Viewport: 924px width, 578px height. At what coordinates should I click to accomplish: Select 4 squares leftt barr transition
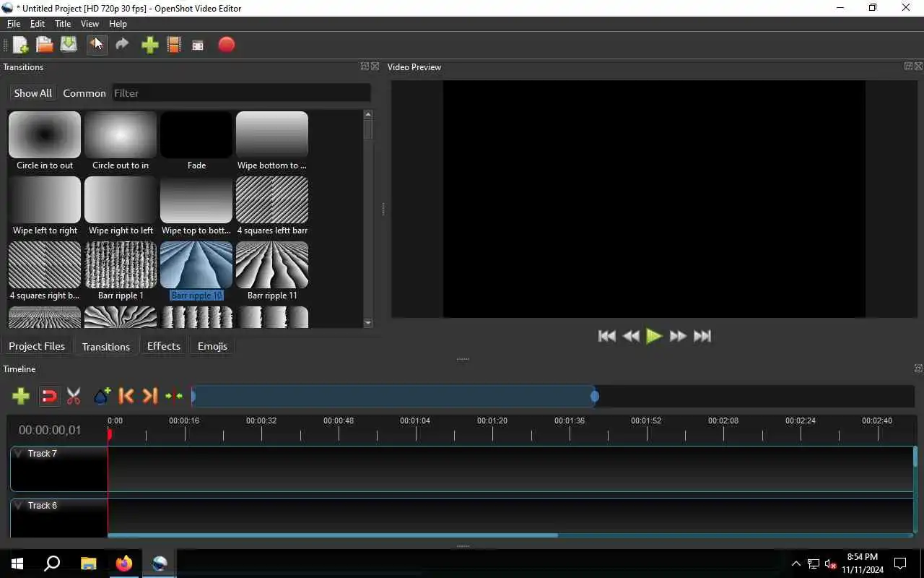pos(272,207)
